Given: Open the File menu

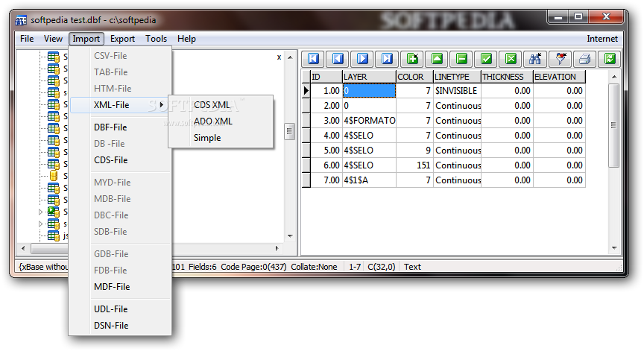Looking at the screenshot, I should tap(27, 39).
